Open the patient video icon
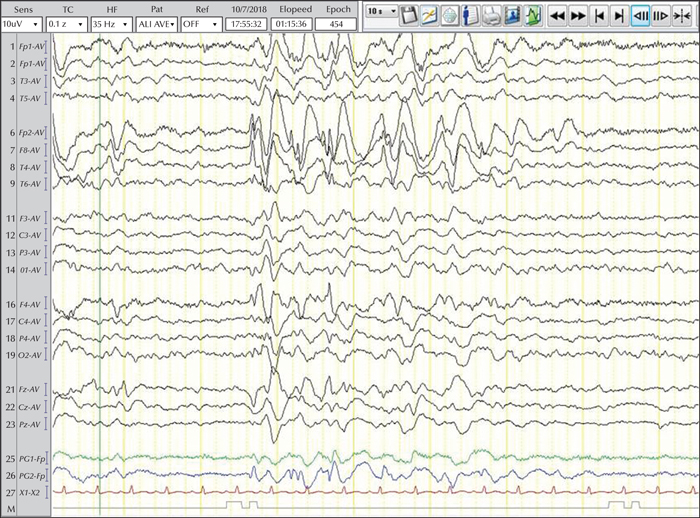This screenshot has width=700, height=518. tap(512, 16)
